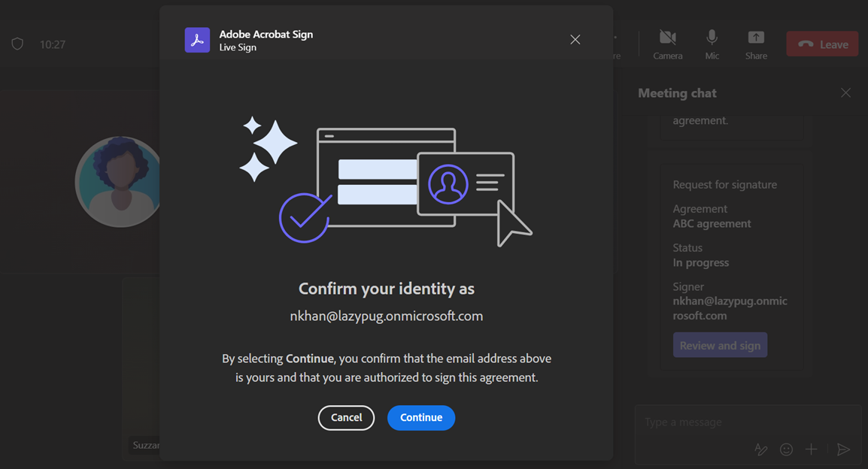Send the chat message
The width and height of the screenshot is (868, 469).
click(843, 449)
